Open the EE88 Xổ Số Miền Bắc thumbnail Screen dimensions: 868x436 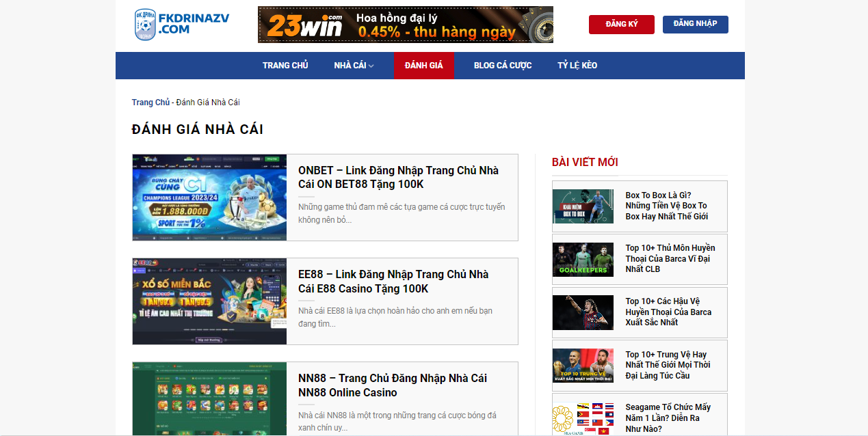point(209,301)
